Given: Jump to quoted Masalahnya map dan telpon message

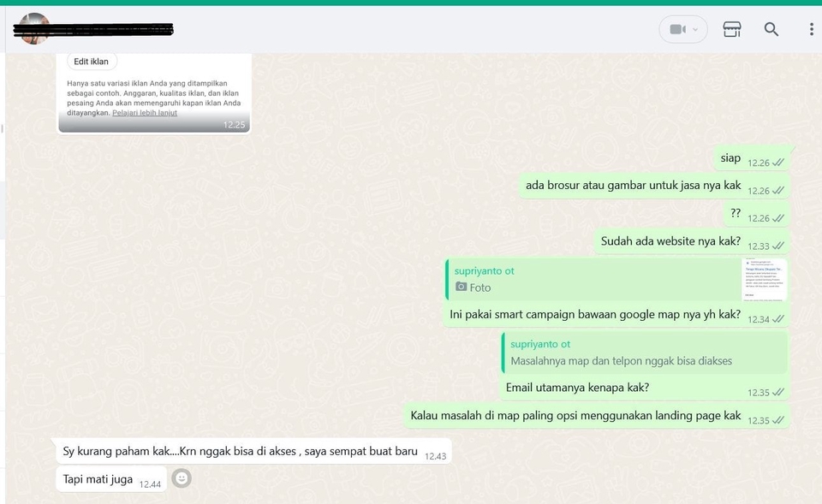Looking at the screenshot, I should [644, 353].
